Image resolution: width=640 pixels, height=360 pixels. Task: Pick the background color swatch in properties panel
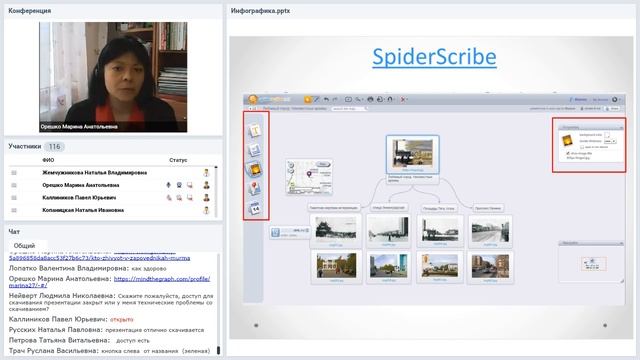click(x=607, y=135)
